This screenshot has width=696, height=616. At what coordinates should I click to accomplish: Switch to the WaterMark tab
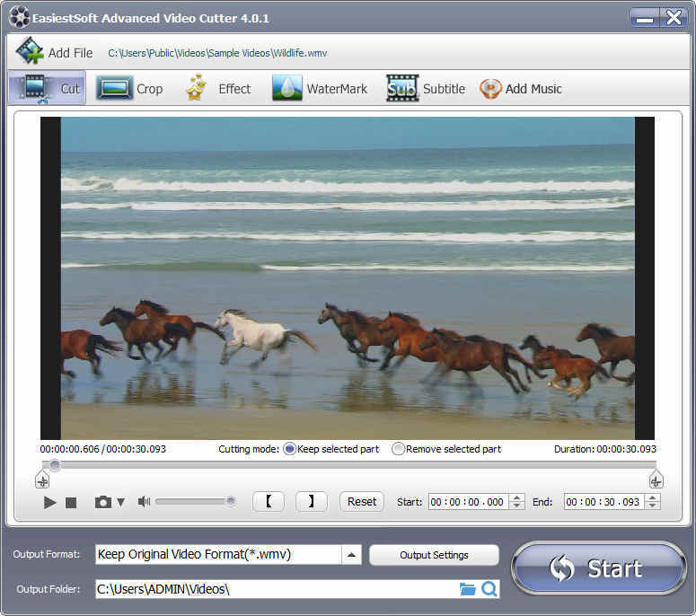coord(320,88)
